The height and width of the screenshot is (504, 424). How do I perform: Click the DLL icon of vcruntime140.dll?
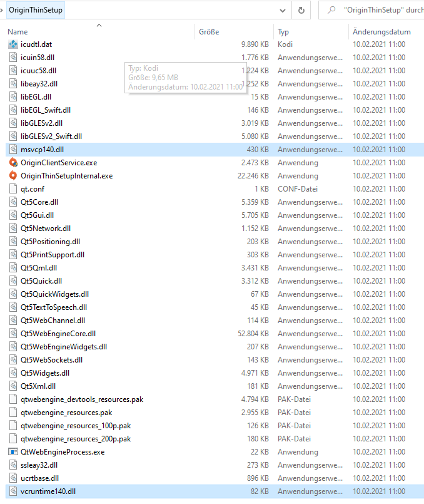(x=13, y=491)
